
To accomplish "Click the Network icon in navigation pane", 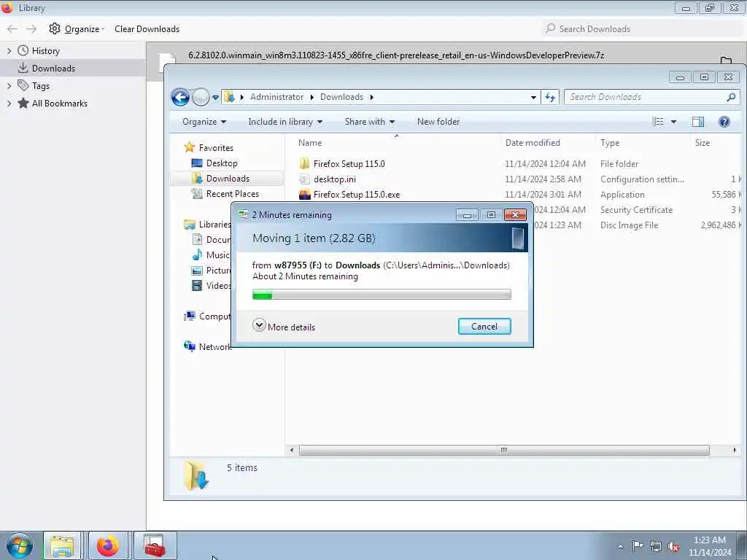I will click(190, 346).
